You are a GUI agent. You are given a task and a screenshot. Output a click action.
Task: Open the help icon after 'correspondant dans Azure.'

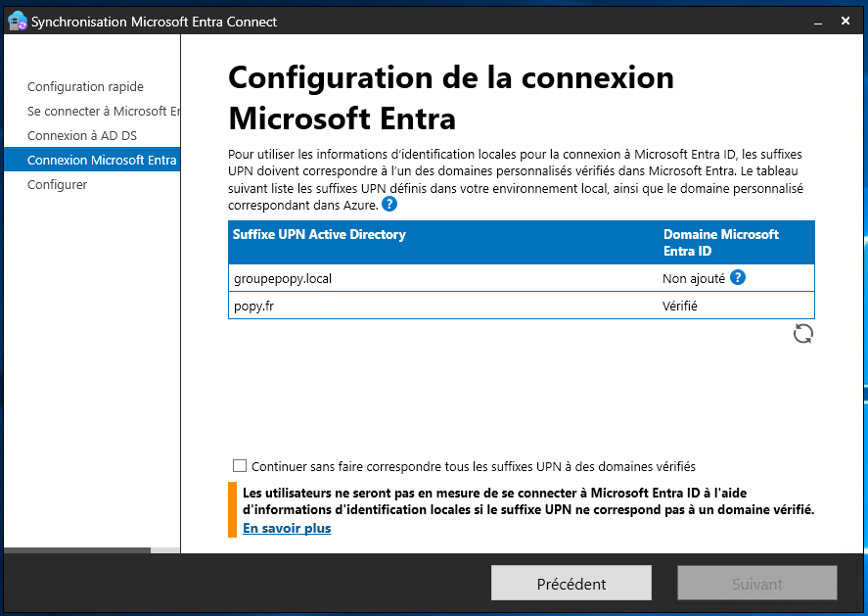tap(389, 204)
